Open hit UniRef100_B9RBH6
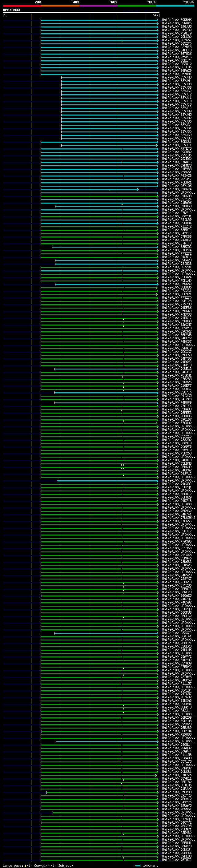The image size is (197, 868). click(x=177, y=20)
